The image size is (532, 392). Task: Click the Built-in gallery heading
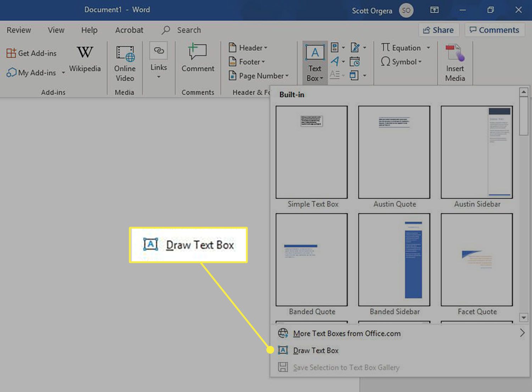click(x=292, y=95)
